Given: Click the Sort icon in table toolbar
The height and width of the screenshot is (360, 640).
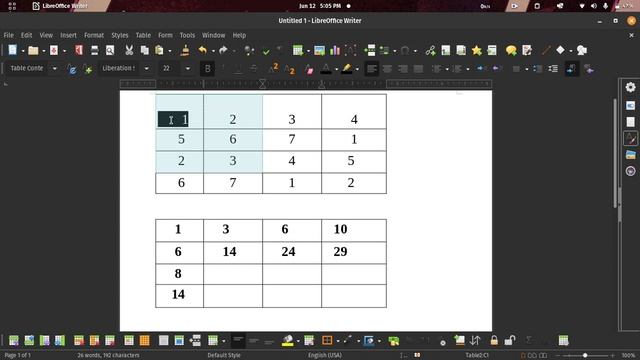Looking at the screenshot, I should [476, 340].
